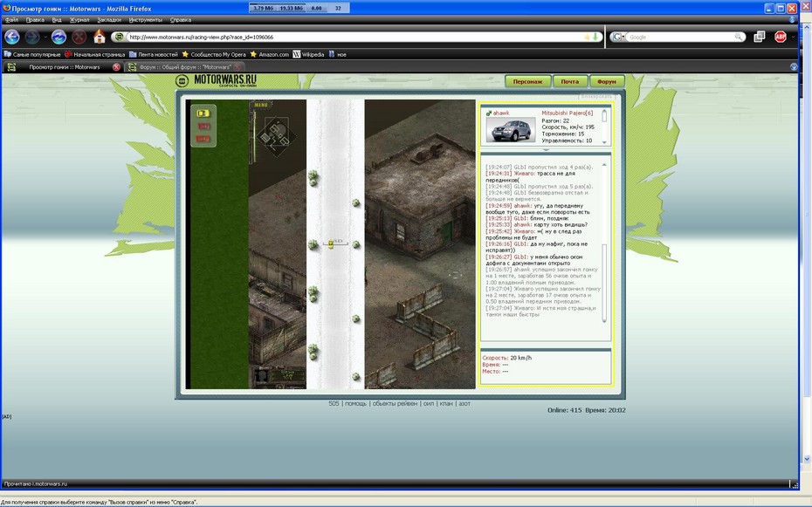This screenshot has height=507, width=812.
Task: Click the green player status icon beside ahawk
Action: point(488,113)
